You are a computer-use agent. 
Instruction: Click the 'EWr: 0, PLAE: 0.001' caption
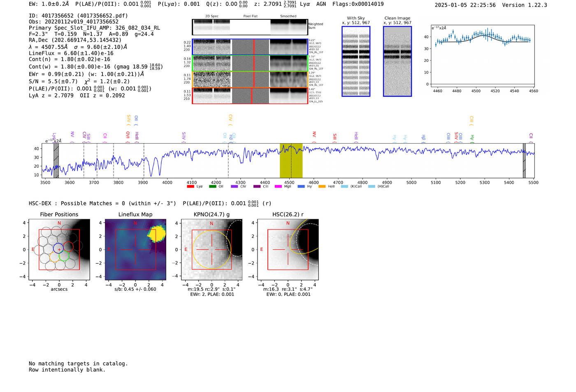(288, 295)
